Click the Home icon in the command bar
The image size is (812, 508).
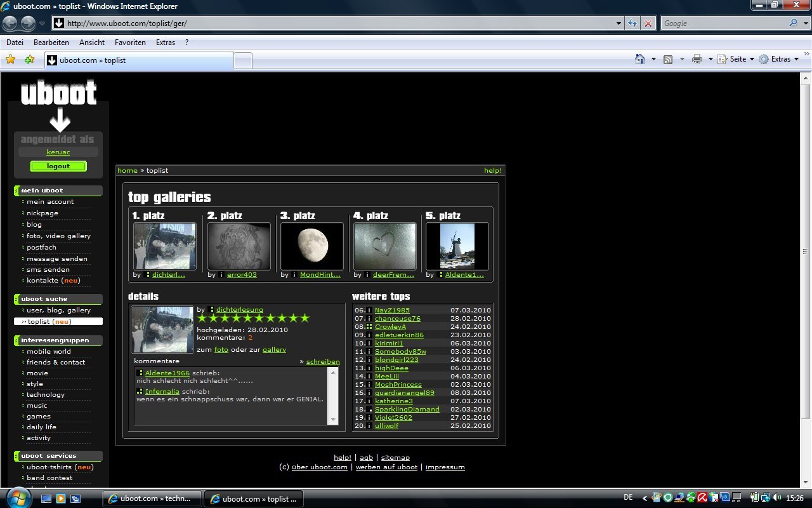tap(640, 59)
